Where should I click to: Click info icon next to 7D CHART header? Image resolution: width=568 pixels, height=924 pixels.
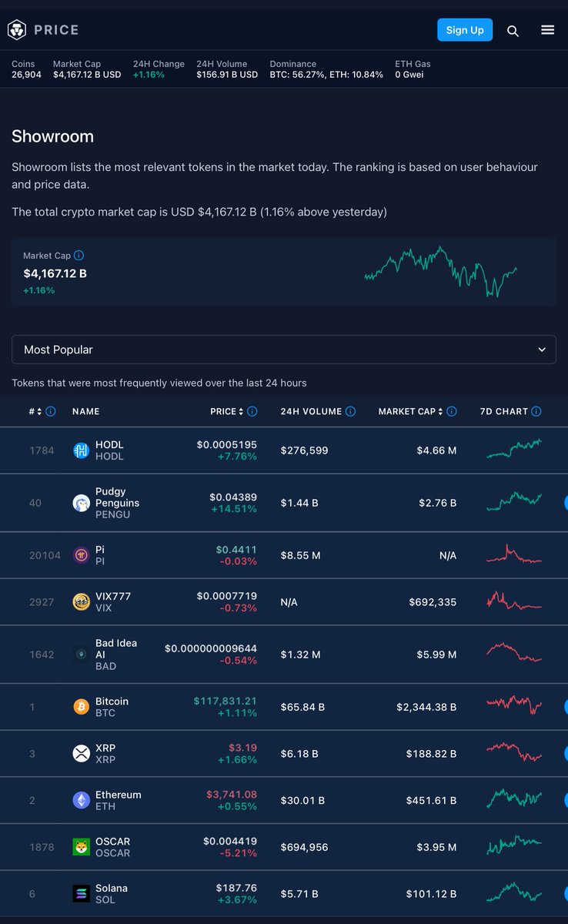[x=536, y=411]
